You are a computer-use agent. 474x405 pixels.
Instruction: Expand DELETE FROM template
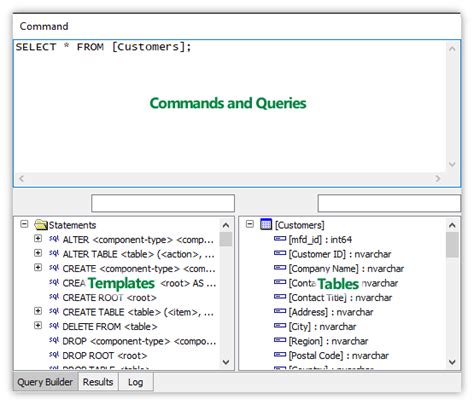pos(38,326)
